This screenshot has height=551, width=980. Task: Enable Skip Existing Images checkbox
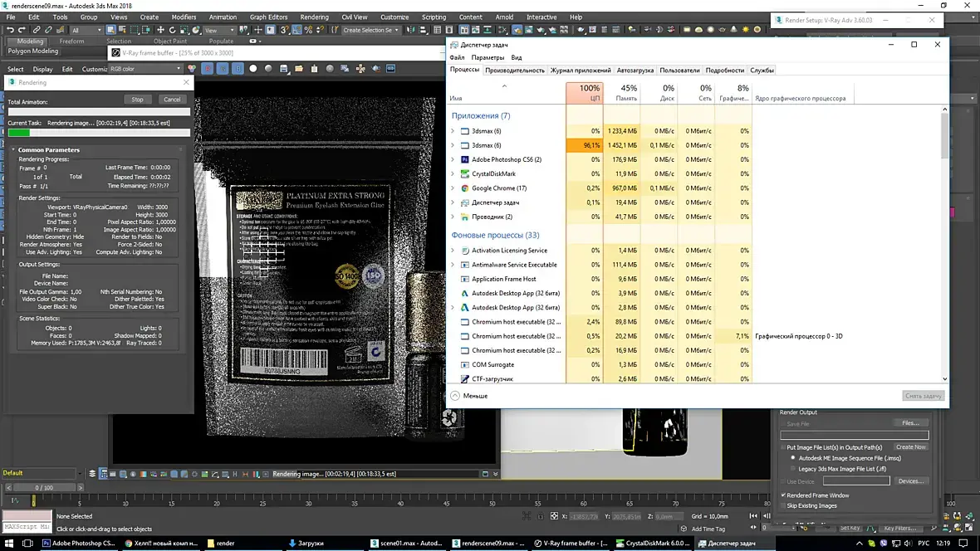click(x=783, y=505)
